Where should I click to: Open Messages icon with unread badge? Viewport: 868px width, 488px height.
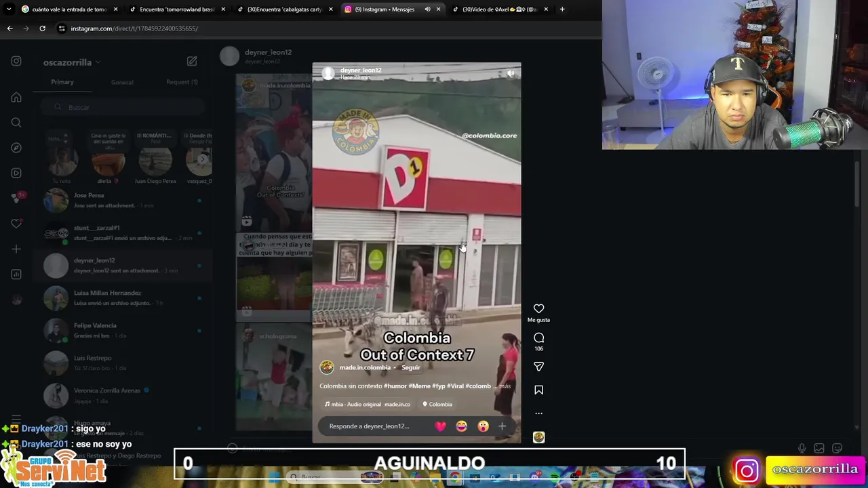point(16,198)
